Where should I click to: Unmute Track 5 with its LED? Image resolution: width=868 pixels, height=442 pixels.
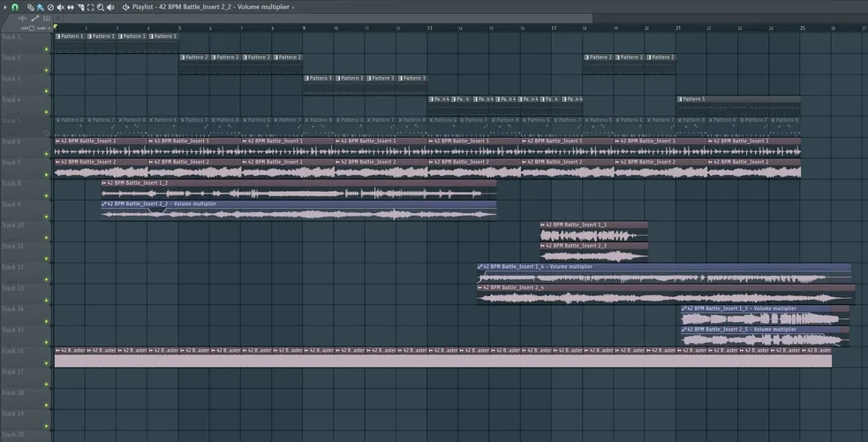pyautogui.click(x=47, y=133)
